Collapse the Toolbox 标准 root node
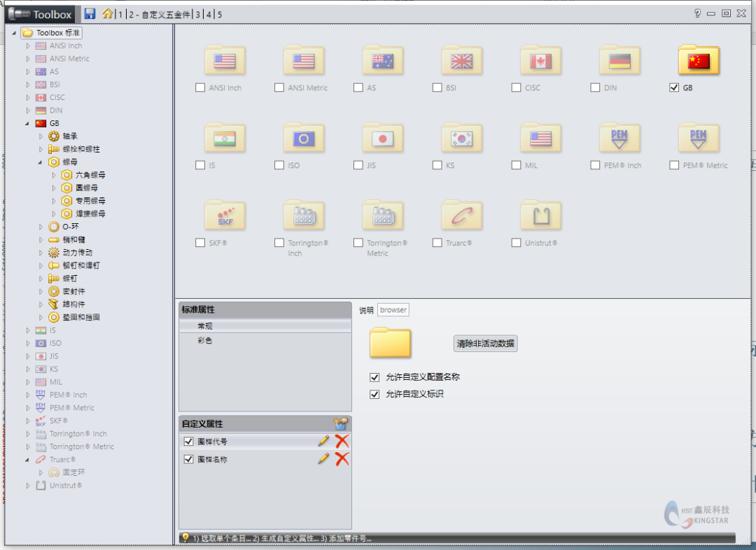 click(x=14, y=33)
